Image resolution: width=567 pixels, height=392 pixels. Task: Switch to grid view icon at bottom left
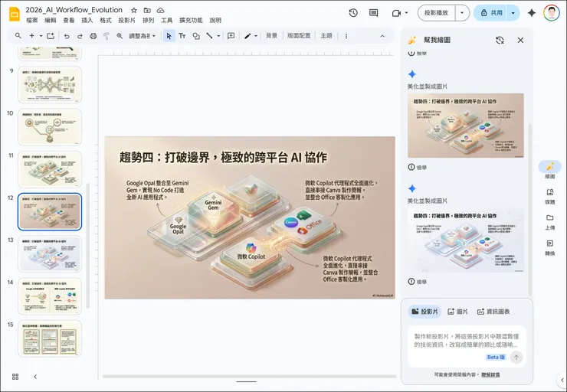(x=15, y=377)
